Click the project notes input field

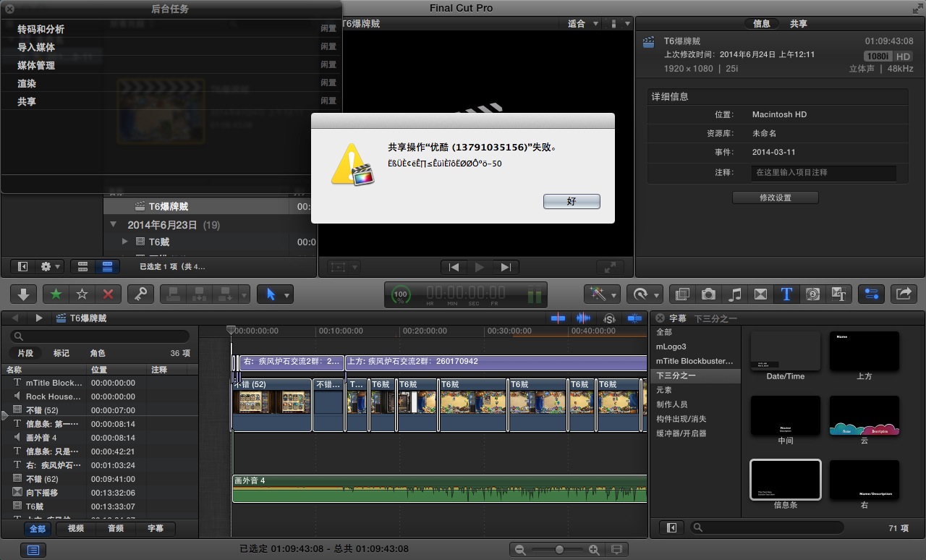tap(824, 173)
